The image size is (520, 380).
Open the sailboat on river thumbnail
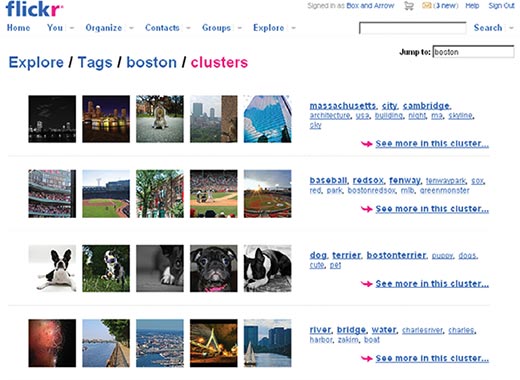click(x=267, y=343)
